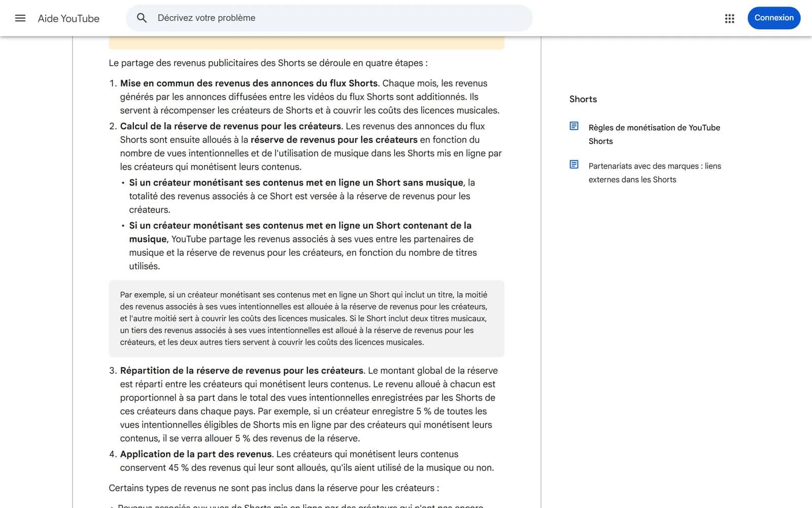The height and width of the screenshot is (508, 812).
Task: Open the hamburger main menu
Action: point(20,18)
